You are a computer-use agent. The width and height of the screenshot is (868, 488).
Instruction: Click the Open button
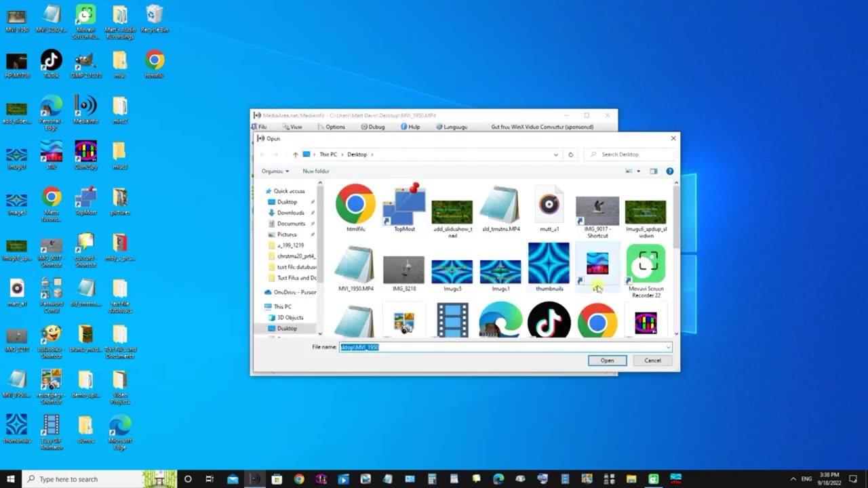pos(607,361)
